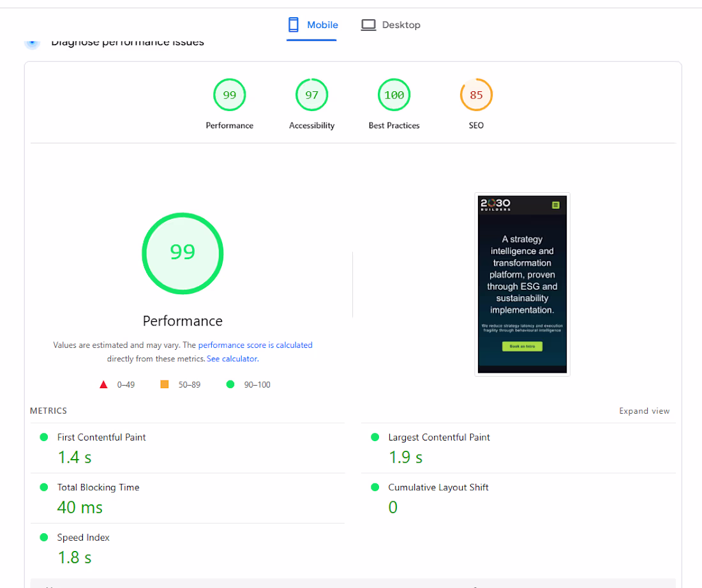Click the METRICS section heading

pyautogui.click(x=49, y=411)
